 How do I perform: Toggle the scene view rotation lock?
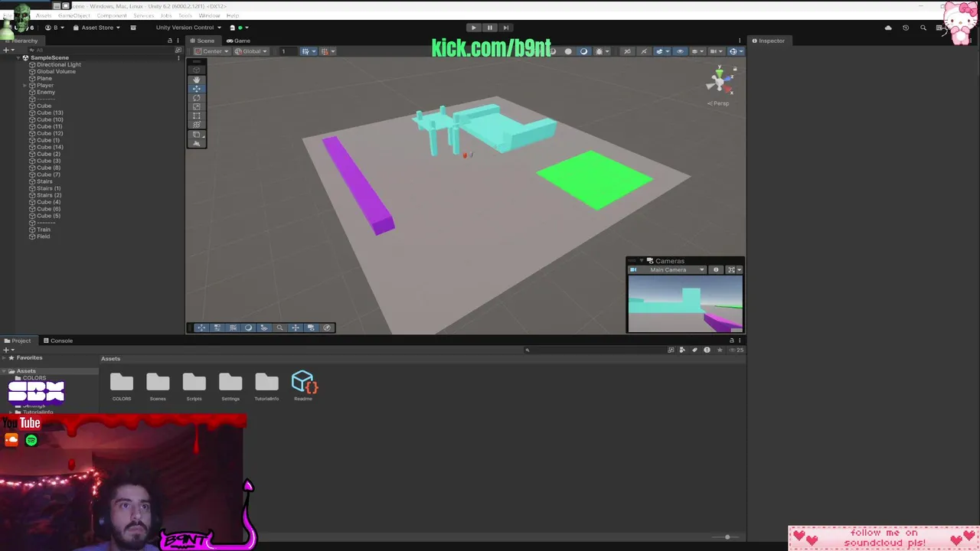[x=734, y=69]
